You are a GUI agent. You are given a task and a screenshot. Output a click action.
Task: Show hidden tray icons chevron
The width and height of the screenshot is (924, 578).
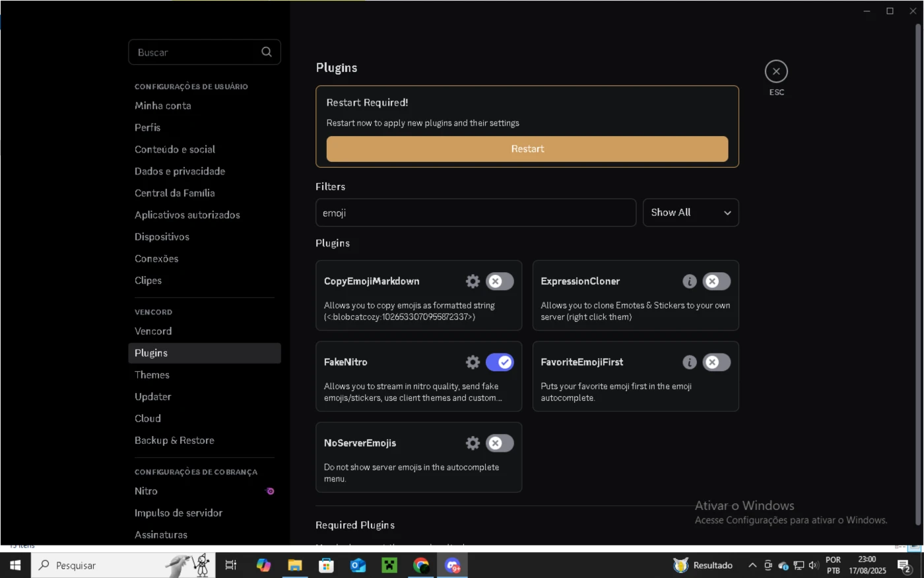pos(752,565)
